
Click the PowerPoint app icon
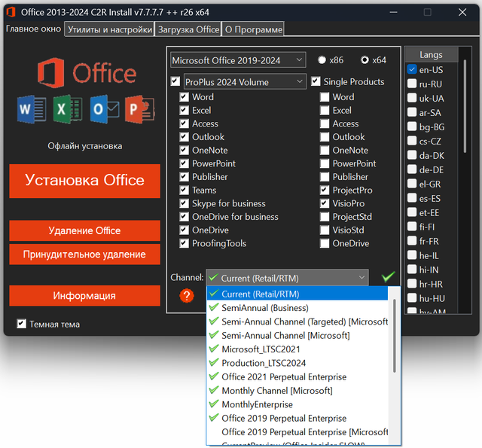point(140,109)
